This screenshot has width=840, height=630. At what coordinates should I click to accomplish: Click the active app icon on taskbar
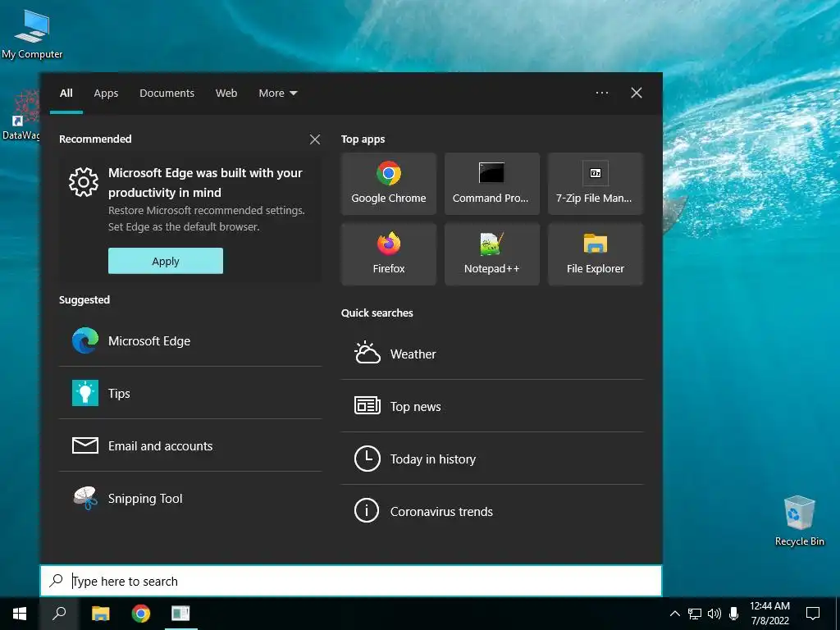pos(180,614)
